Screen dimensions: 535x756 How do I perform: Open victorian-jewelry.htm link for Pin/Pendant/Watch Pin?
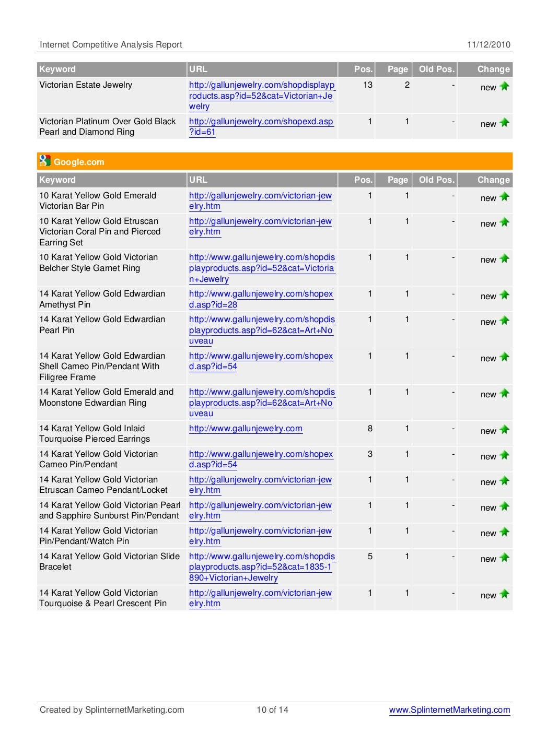(x=260, y=536)
